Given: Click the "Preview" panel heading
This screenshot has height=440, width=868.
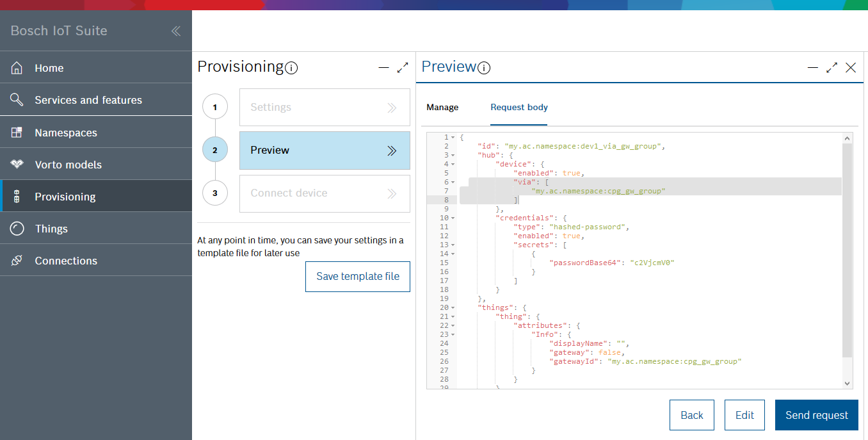Looking at the screenshot, I should tap(449, 67).
